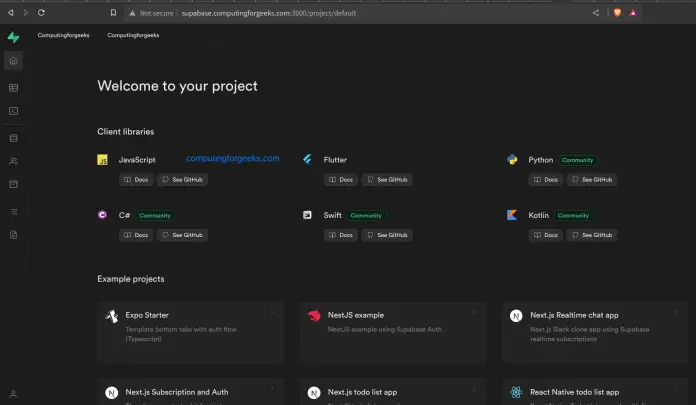This screenshot has height=405, width=696.
Task: Open the API docs page icon in the sidebar
Action: pos(13,235)
